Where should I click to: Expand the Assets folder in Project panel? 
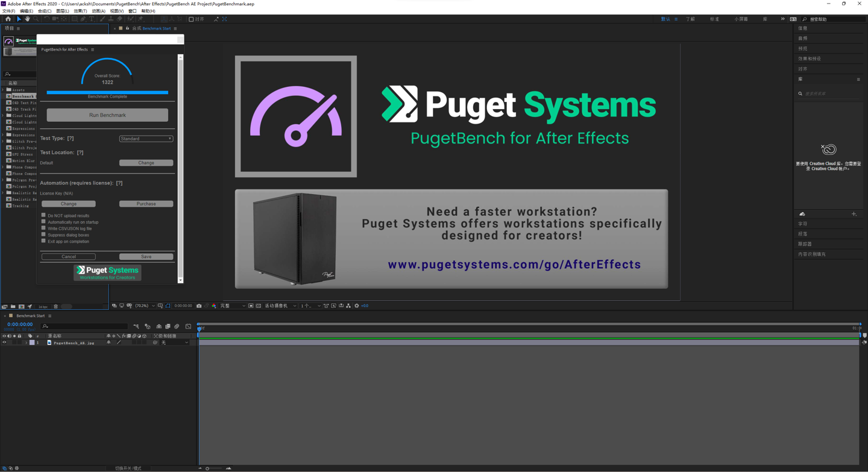click(x=3, y=90)
